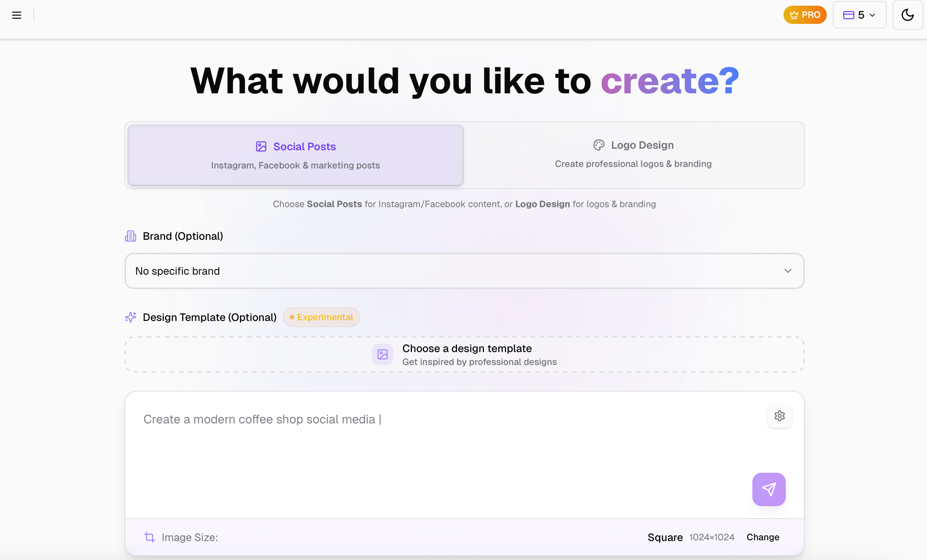927x560 pixels.
Task: Click Change to modify image size
Action: (x=763, y=537)
